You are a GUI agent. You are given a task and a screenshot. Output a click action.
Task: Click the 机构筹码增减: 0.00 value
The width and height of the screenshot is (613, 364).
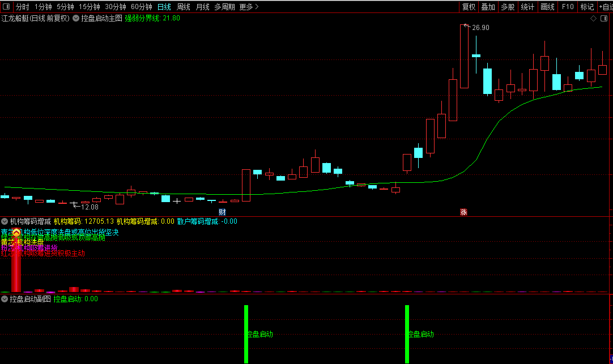tap(146, 221)
